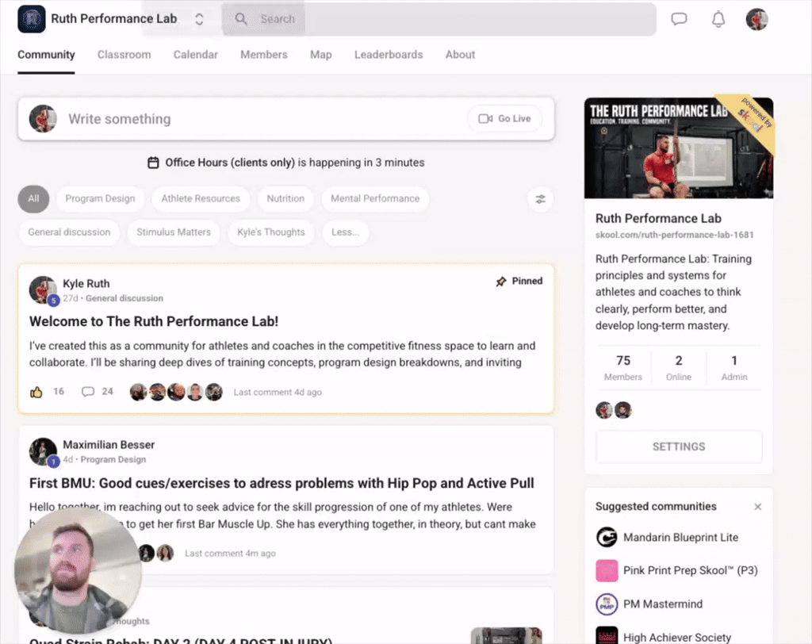
Task: Toggle the Nutrition filter chip
Action: coord(285,199)
